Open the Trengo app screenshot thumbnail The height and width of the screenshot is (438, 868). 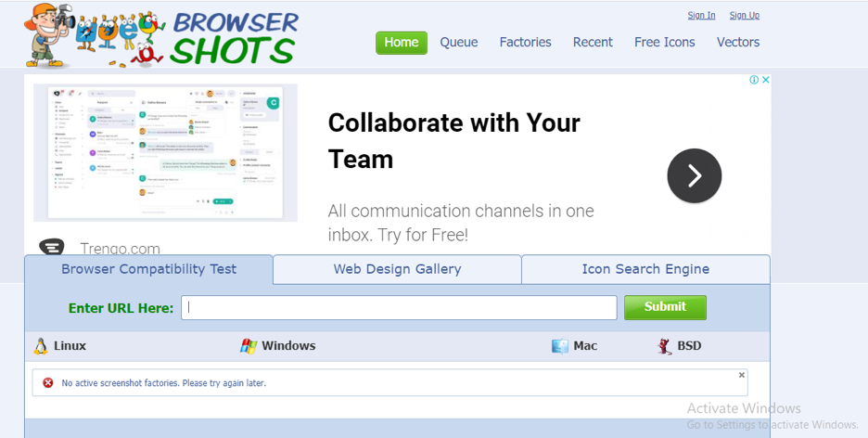tap(165, 152)
